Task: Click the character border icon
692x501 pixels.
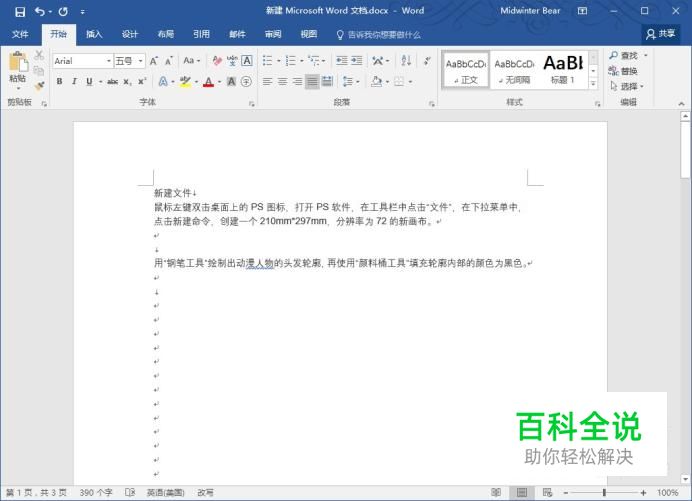Action: click(x=247, y=61)
